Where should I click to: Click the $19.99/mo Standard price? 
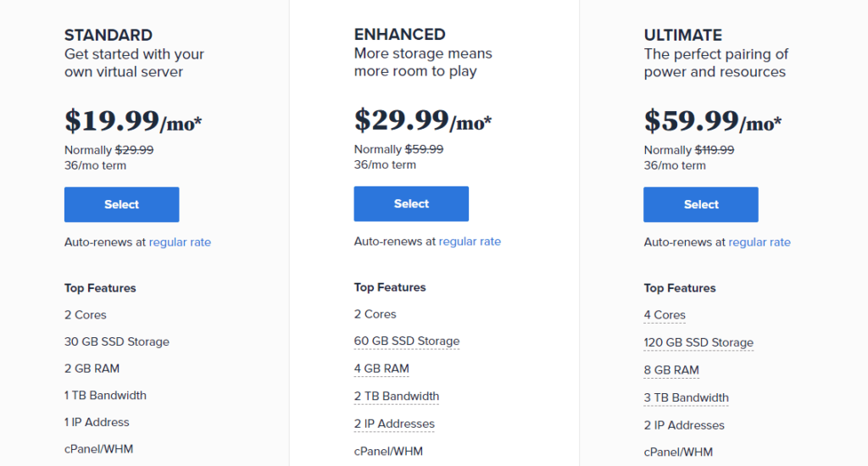[133, 122]
